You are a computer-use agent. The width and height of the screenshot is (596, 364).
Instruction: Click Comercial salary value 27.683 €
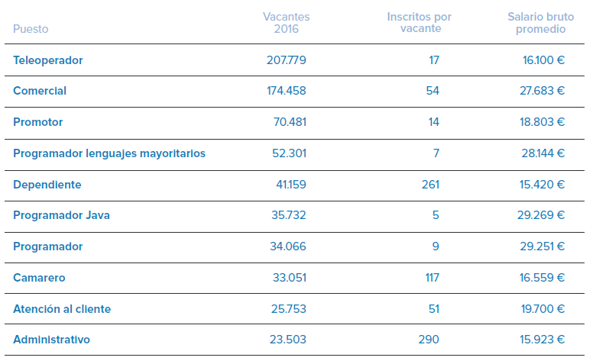[x=543, y=91]
